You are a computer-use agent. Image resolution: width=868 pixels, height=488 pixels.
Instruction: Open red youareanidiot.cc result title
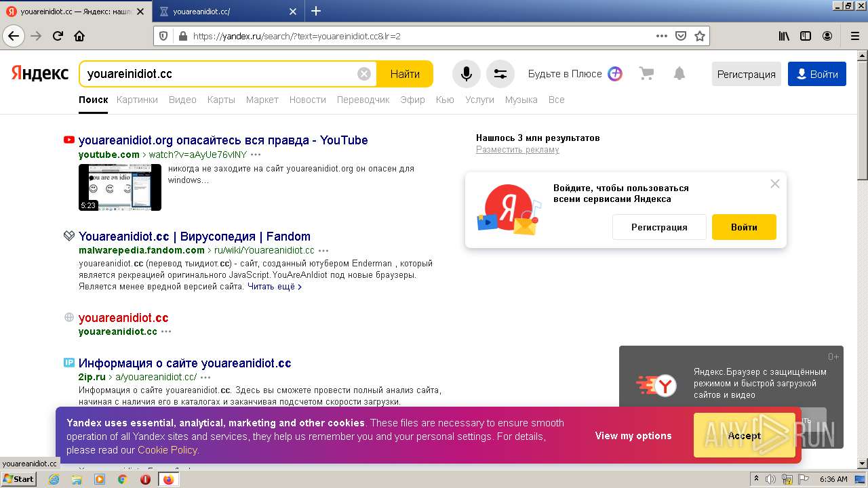click(x=123, y=318)
